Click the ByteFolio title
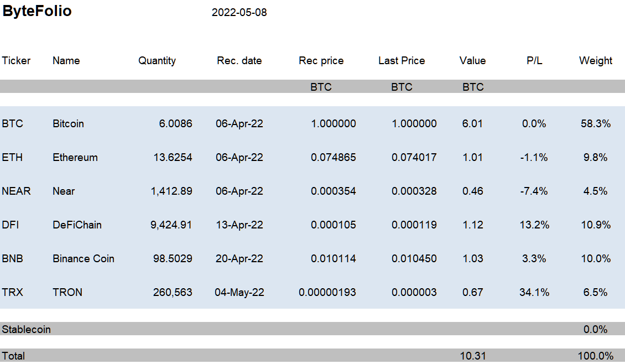Screen dimensions: 625x364 coord(37,11)
